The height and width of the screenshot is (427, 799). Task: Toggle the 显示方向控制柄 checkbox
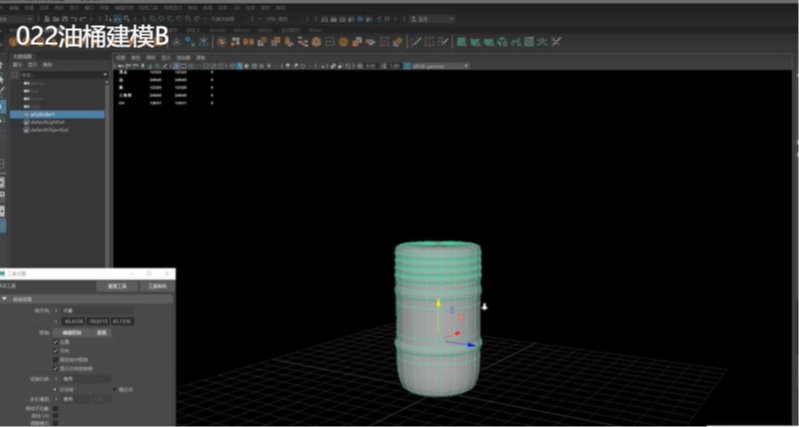[x=54, y=367]
